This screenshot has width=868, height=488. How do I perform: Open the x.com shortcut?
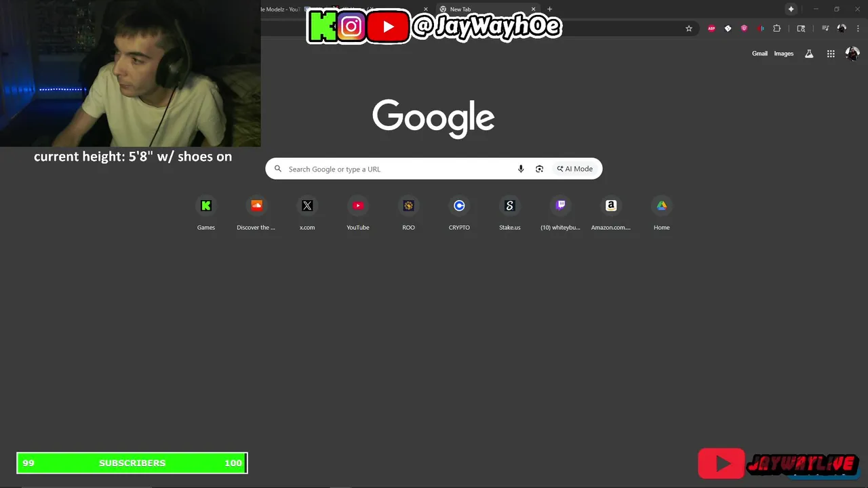(x=307, y=213)
